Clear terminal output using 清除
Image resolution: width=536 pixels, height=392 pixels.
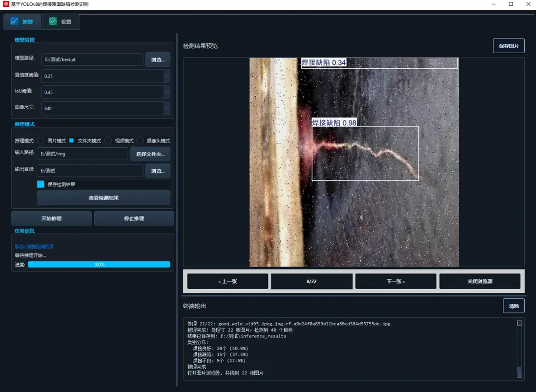click(514, 305)
